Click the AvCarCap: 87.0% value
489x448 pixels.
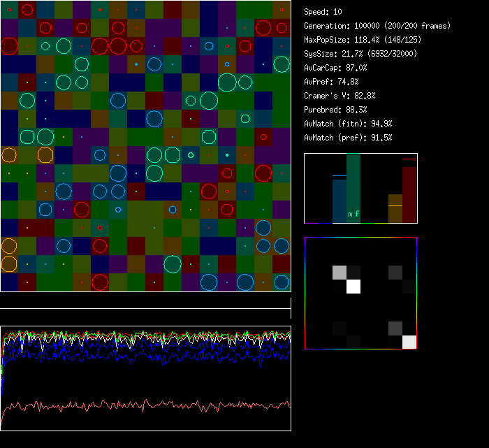click(x=335, y=68)
